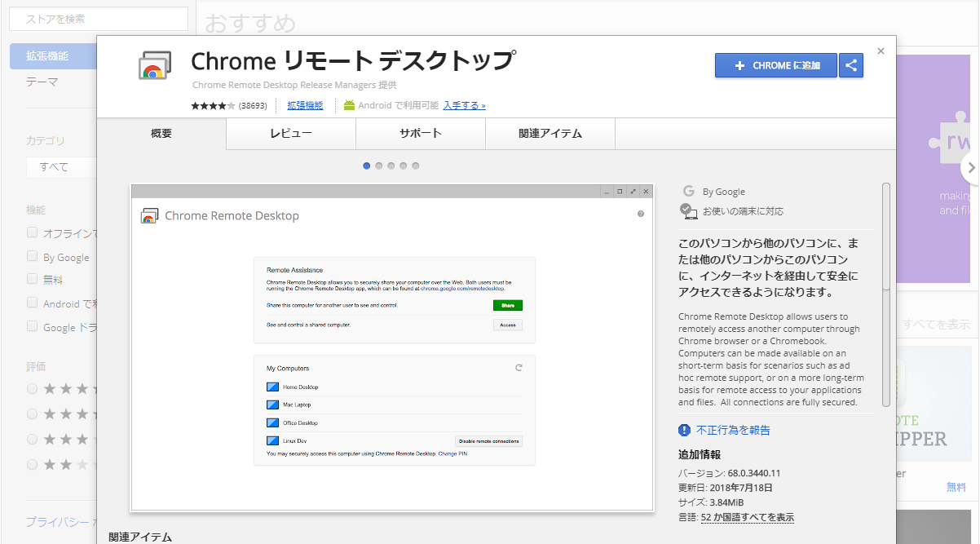The height and width of the screenshot is (544, 980).
Task: Click the refresh icon in My Computers
Action: [x=519, y=368]
